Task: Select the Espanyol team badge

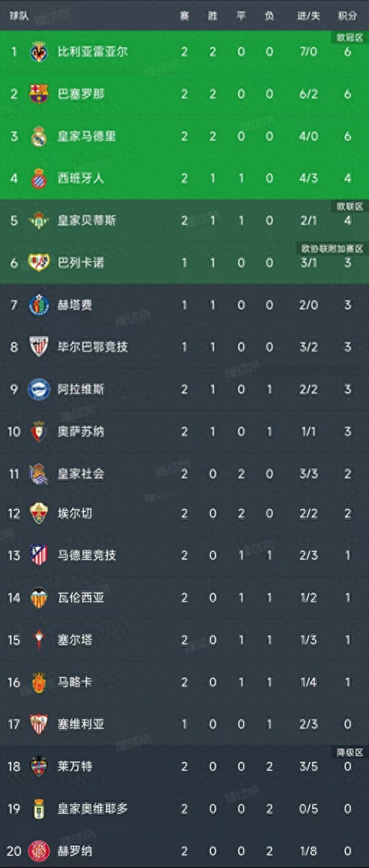Action: 39,178
